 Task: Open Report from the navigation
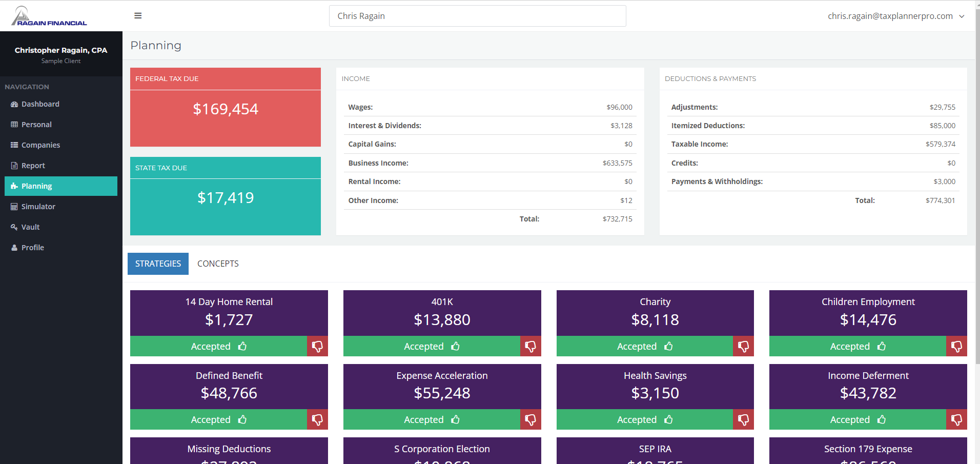(61, 166)
